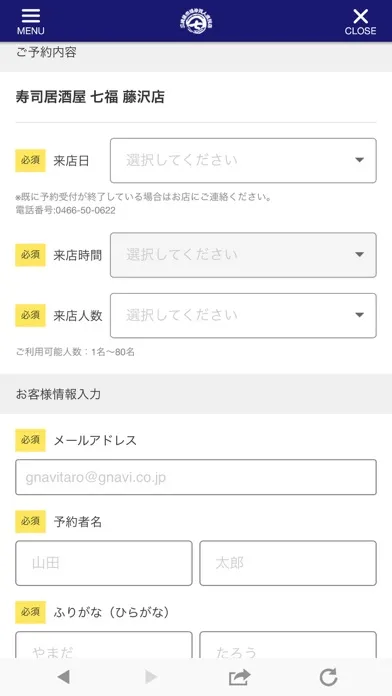Reload the page with refresh icon
The image size is (392, 696).
329,677
